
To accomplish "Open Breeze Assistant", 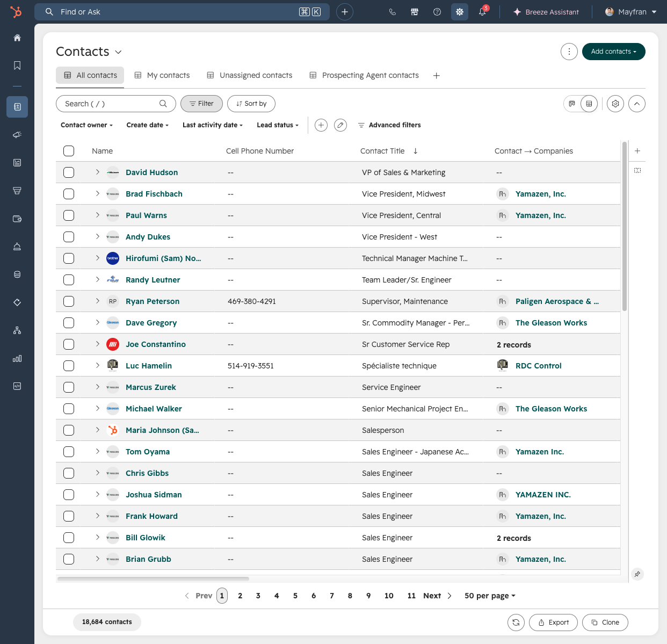I will [x=546, y=12].
